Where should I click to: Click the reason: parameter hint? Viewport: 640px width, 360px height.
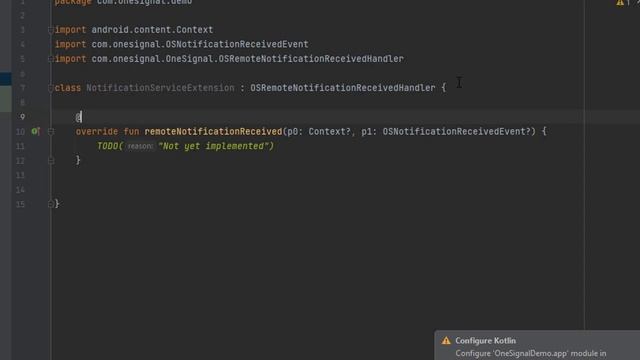click(140, 146)
